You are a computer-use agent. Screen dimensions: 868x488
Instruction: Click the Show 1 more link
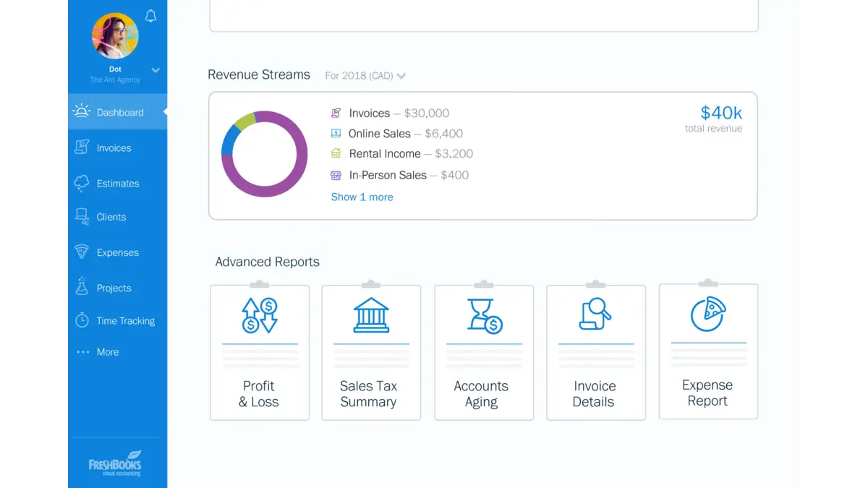[362, 197]
